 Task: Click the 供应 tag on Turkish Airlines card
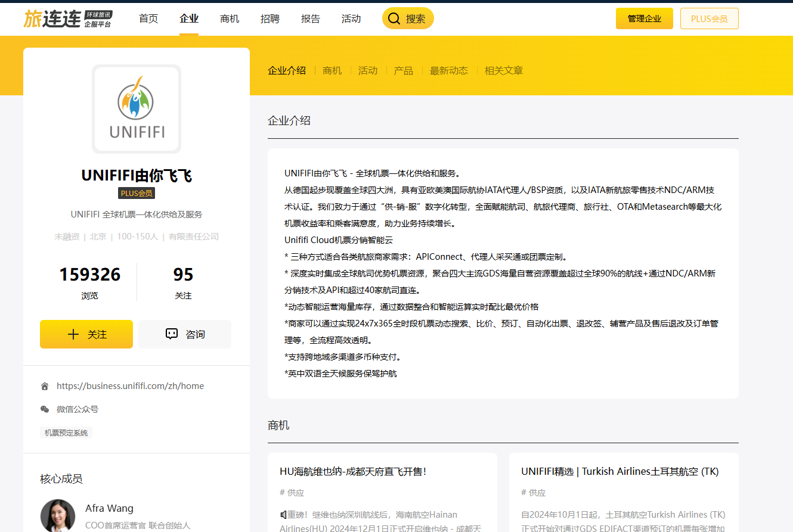[533, 493]
